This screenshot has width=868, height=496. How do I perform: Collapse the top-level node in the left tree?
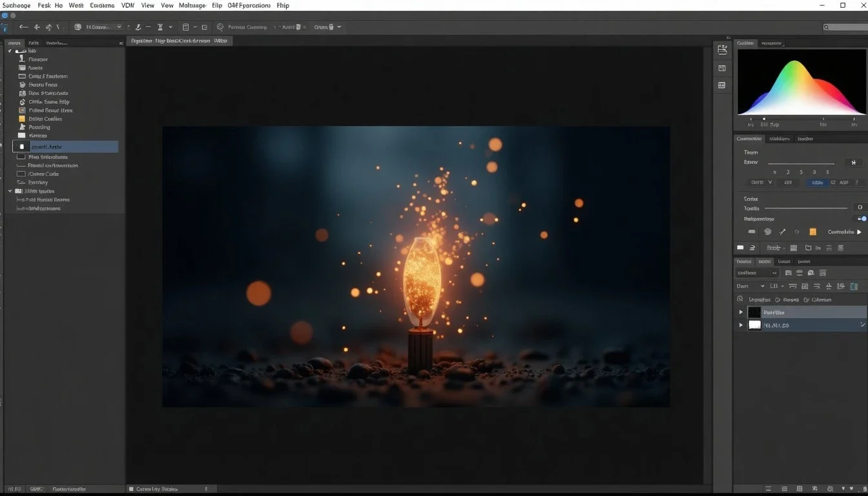coord(10,50)
